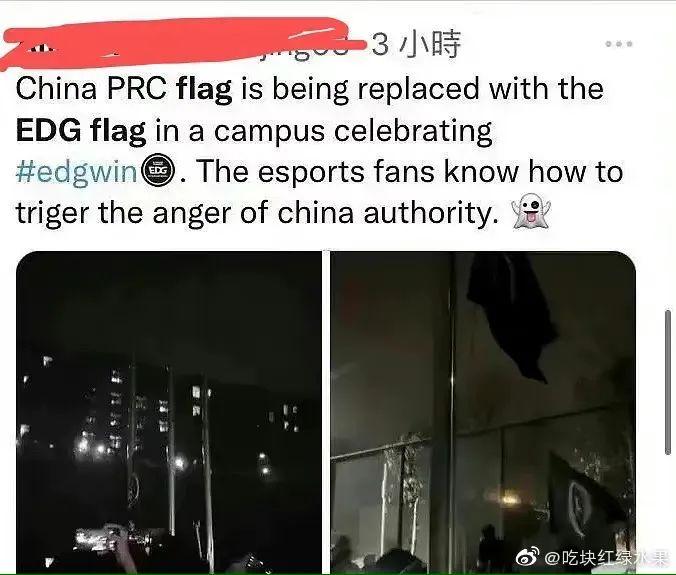The width and height of the screenshot is (676, 575).
Task: Click the "China PRC" words starting the tweet
Action: pyautogui.click(x=91, y=89)
